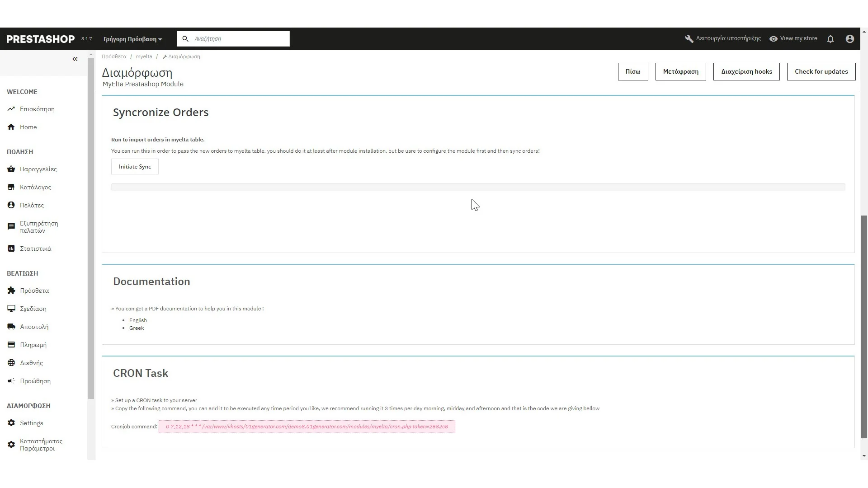Open the Πελάτες sidebar menu
868x488 pixels.
(x=32, y=205)
